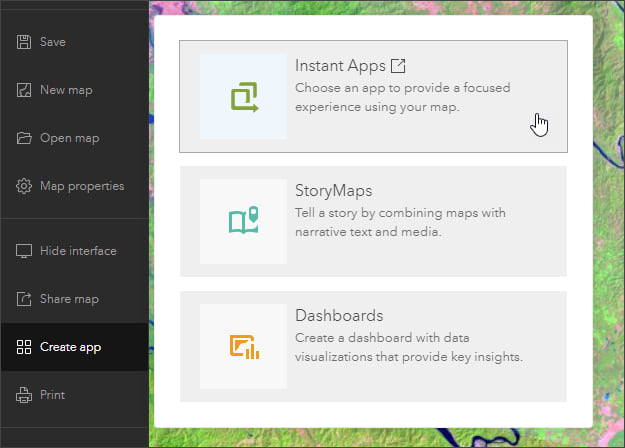Click the New map icon
Viewport: 625px width, 448px height.
(24, 90)
